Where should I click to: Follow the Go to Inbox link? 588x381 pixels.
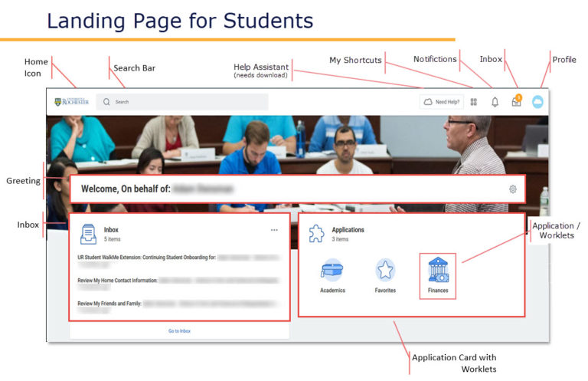pyautogui.click(x=179, y=330)
